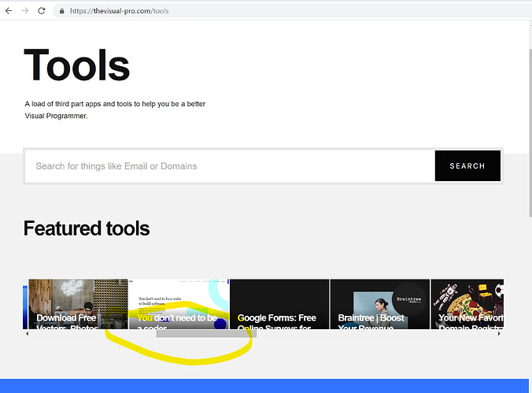Screen dimensions: 532x393
Task: Click the featured tools scroll left arrow
Action: click(27, 334)
